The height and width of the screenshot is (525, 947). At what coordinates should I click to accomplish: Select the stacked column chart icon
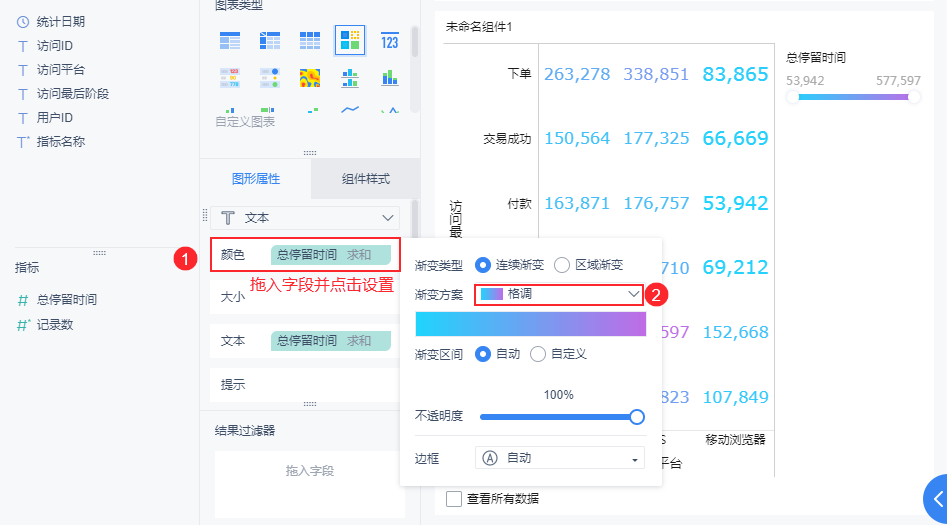[x=390, y=78]
